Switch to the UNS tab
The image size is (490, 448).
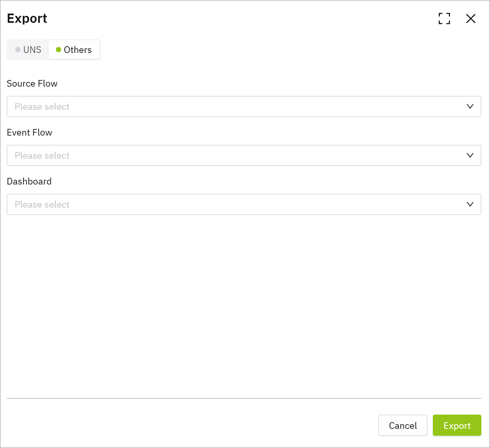pos(28,50)
